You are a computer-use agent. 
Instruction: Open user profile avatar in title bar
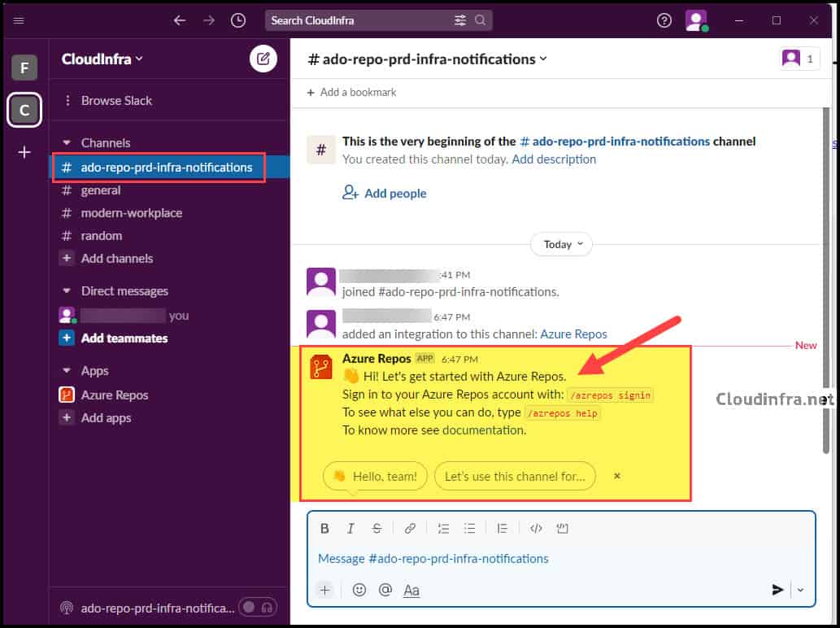696,21
